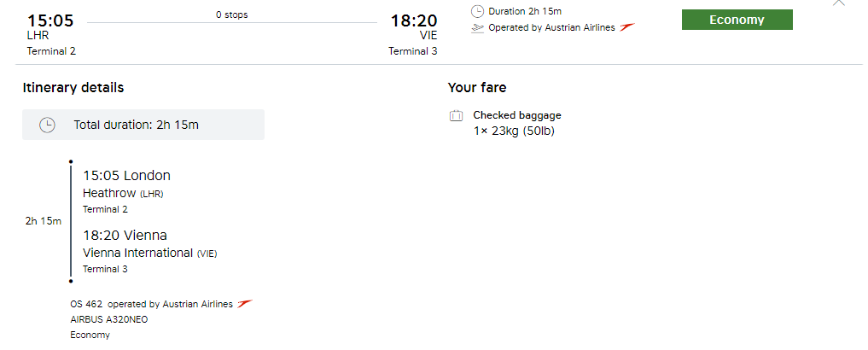This screenshot has width=868, height=350.
Task: Click the 18:20 arrival time in the header
Action: [x=413, y=20]
